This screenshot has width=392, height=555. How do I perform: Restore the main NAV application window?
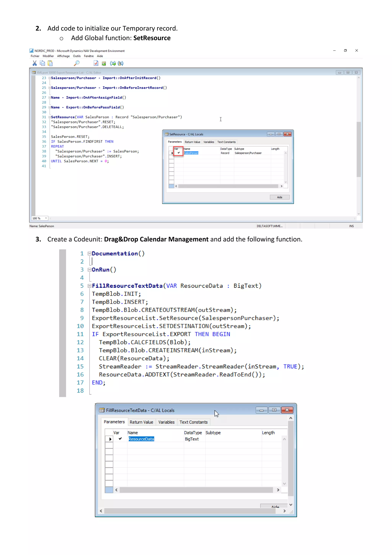345,51
